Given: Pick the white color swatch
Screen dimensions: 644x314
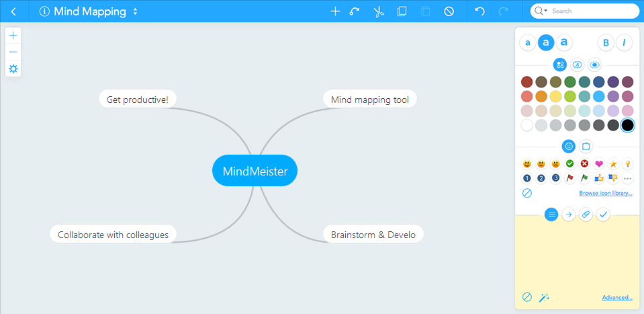Looking at the screenshot, I should pyautogui.click(x=527, y=125).
